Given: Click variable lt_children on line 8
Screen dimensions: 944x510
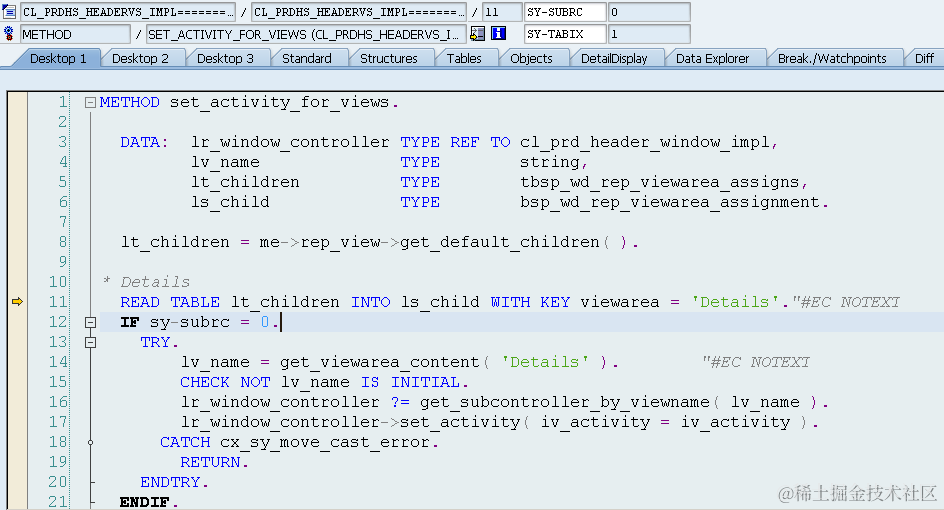Looking at the screenshot, I should coord(175,242).
